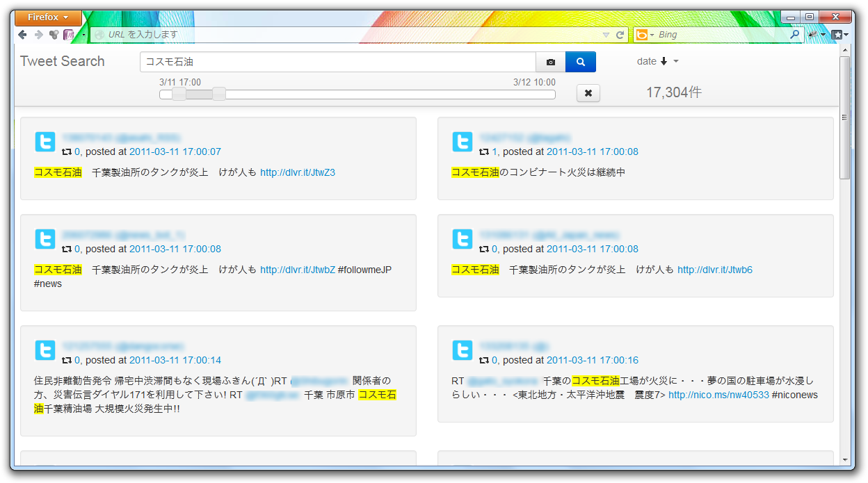The image size is (868, 483).
Task: Click retweet icon on the 17:00:07 tweet
Action: 67,152
